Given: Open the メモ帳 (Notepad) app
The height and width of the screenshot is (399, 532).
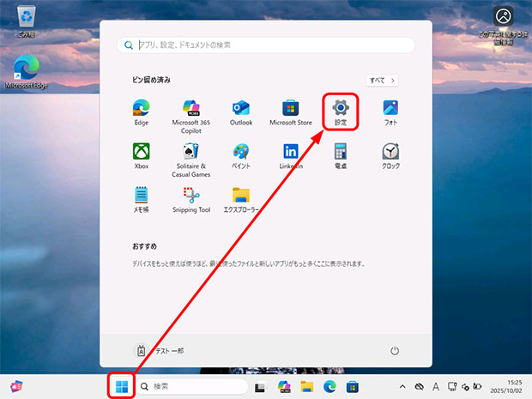Looking at the screenshot, I should [x=141, y=199].
